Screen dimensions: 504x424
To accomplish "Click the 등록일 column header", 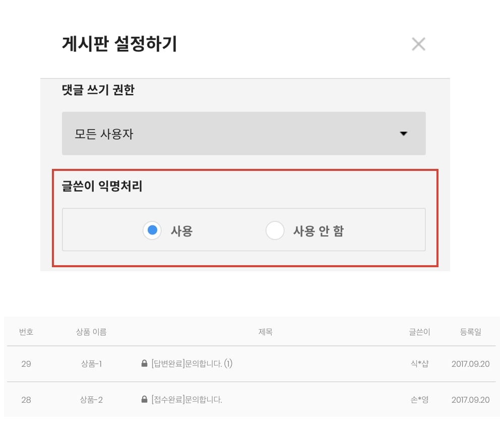I will click(x=470, y=332).
